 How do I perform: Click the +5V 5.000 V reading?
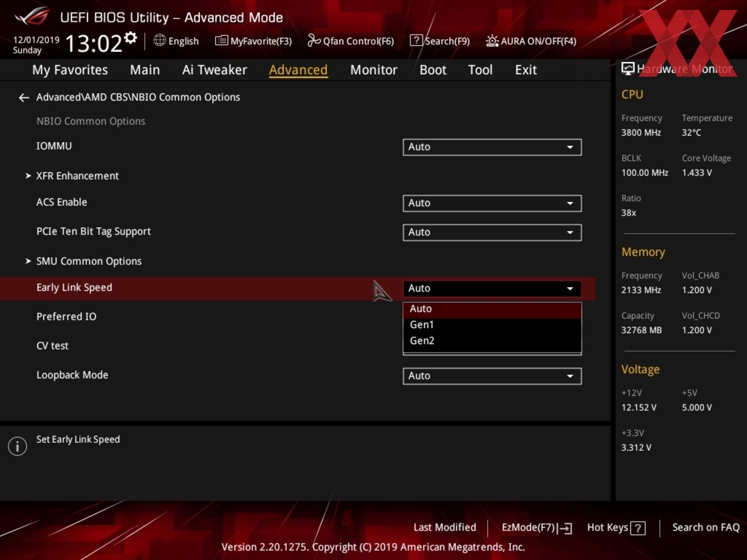(x=696, y=408)
